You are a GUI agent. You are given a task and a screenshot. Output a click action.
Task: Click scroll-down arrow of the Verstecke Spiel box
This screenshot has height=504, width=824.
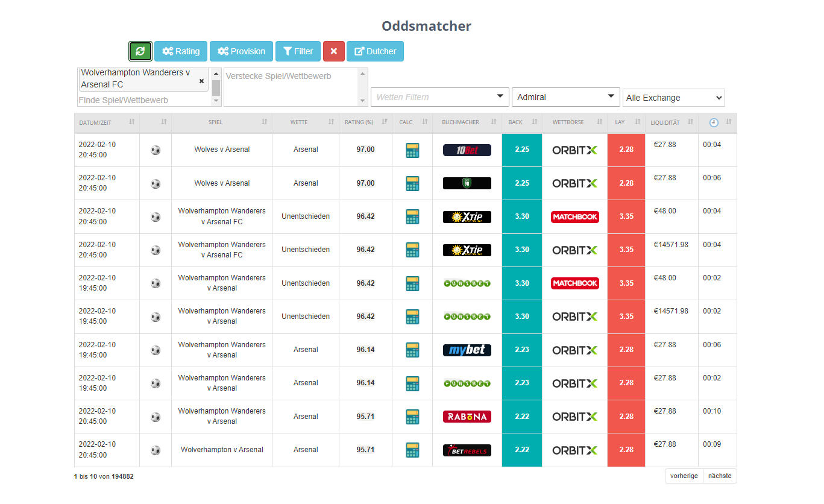click(x=362, y=101)
